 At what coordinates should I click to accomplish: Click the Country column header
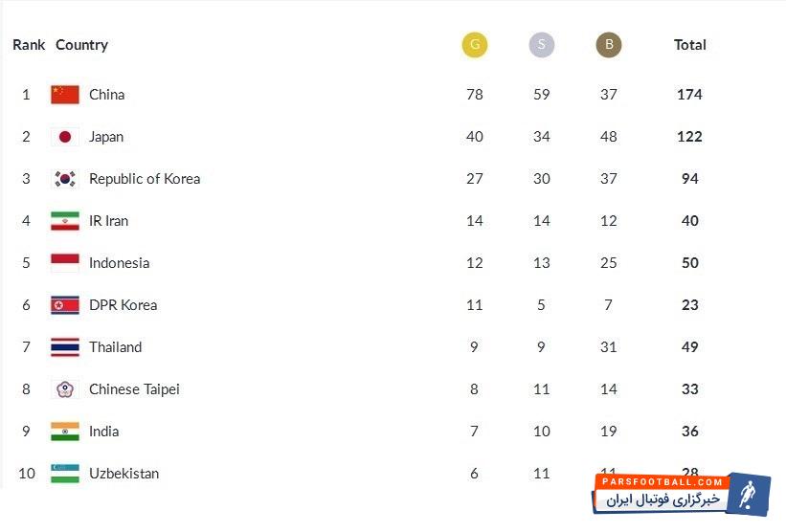tap(81, 45)
